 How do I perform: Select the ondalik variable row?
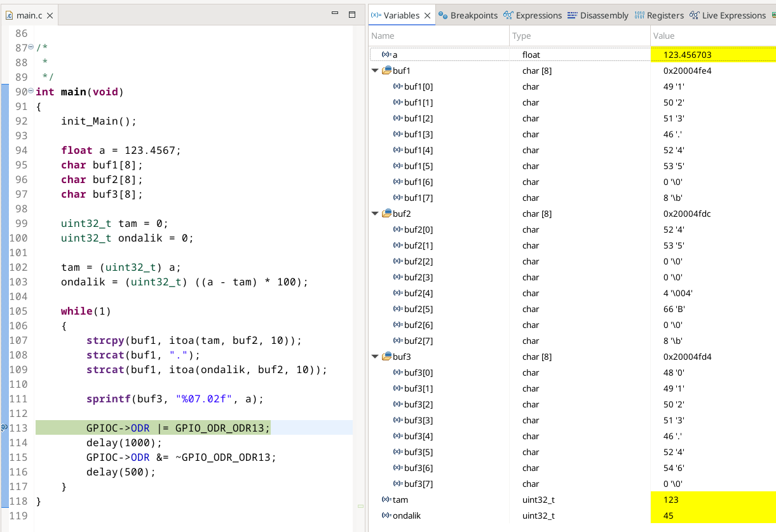572,515
